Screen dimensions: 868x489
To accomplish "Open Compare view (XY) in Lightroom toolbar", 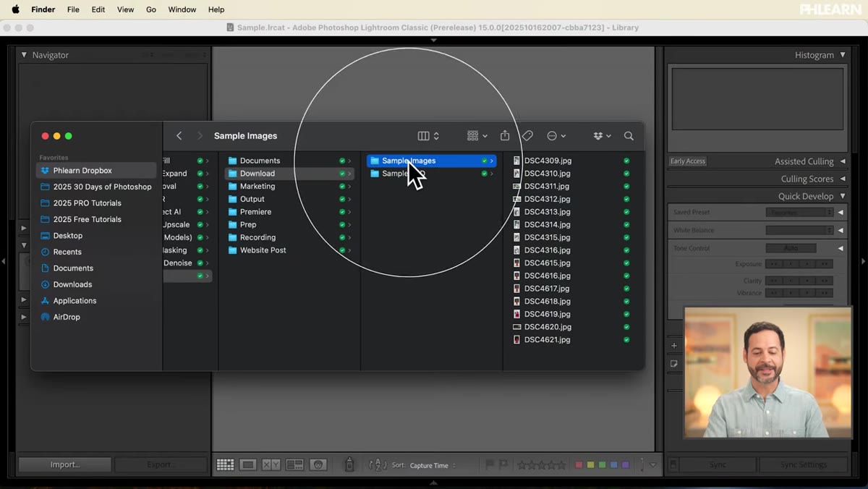I will [271, 464].
